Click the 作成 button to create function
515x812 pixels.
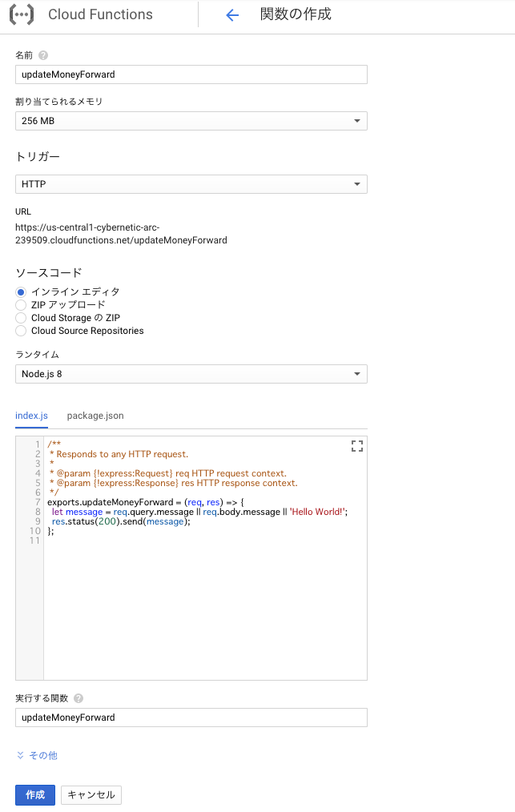click(34, 794)
